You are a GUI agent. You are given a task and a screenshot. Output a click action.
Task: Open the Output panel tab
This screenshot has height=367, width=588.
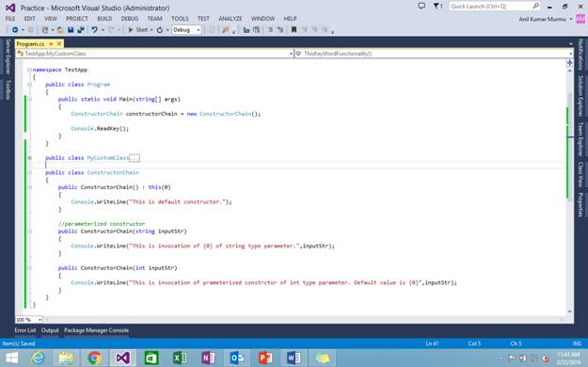tap(50, 330)
